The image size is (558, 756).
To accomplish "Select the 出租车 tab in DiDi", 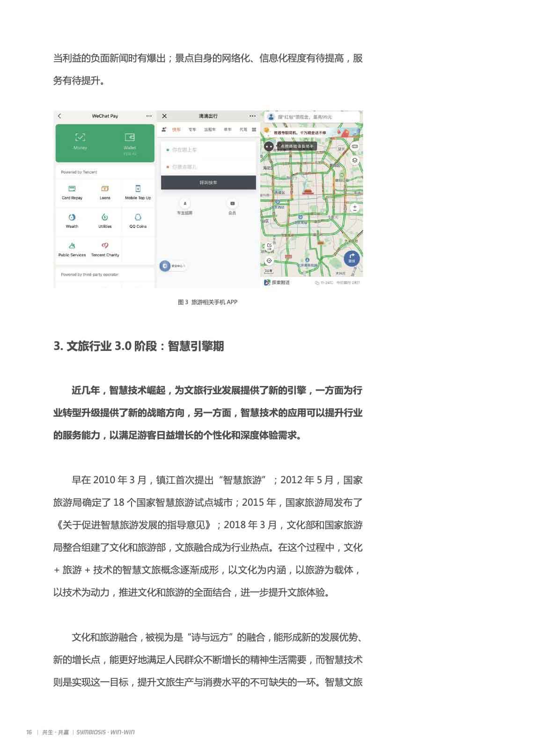I will pos(210,130).
